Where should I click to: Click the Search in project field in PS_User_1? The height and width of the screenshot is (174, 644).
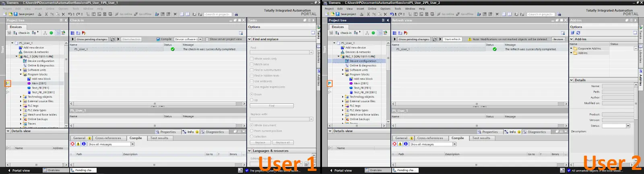coord(218,14)
